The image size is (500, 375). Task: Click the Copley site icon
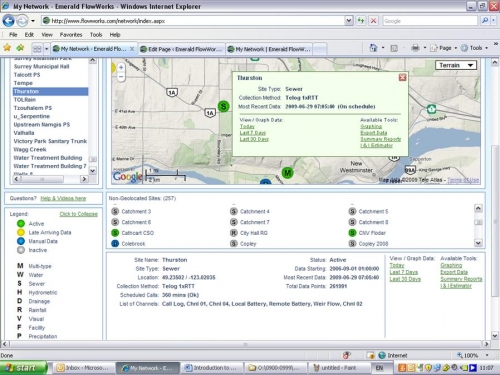234,244
